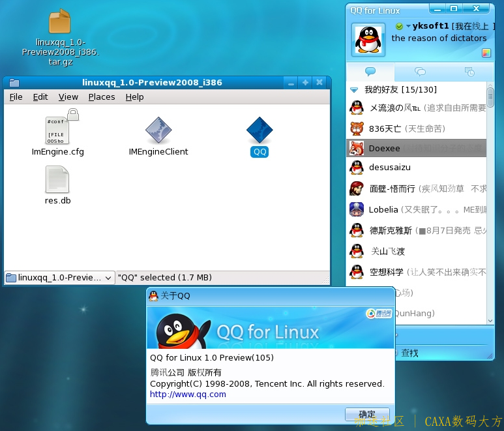Click the signature text the reason of dictators
This screenshot has height=431, width=504.
(x=439, y=38)
